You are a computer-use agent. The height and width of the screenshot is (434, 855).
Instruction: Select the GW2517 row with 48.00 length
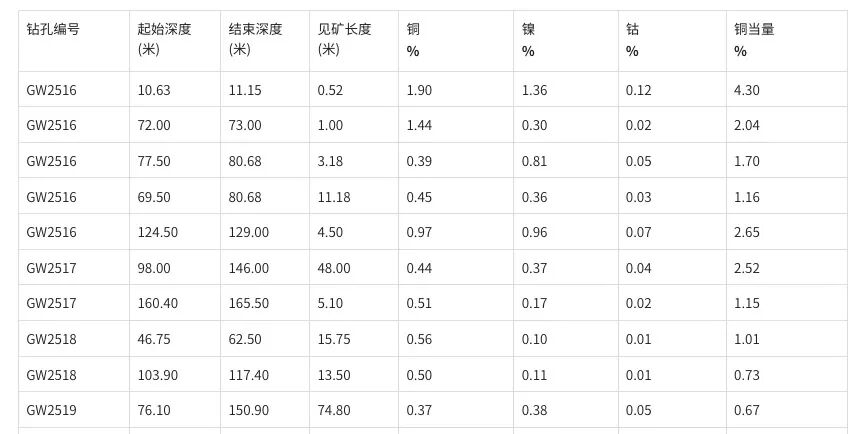(x=433, y=268)
